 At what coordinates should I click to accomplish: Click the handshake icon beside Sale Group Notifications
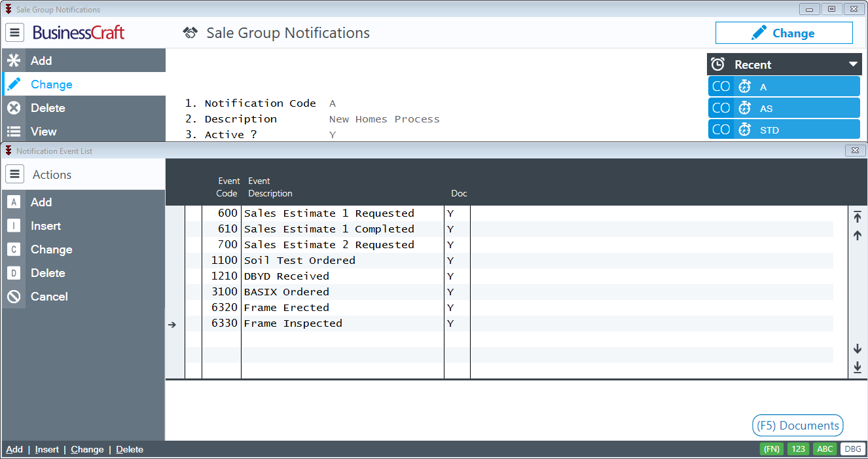click(x=190, y=33)
